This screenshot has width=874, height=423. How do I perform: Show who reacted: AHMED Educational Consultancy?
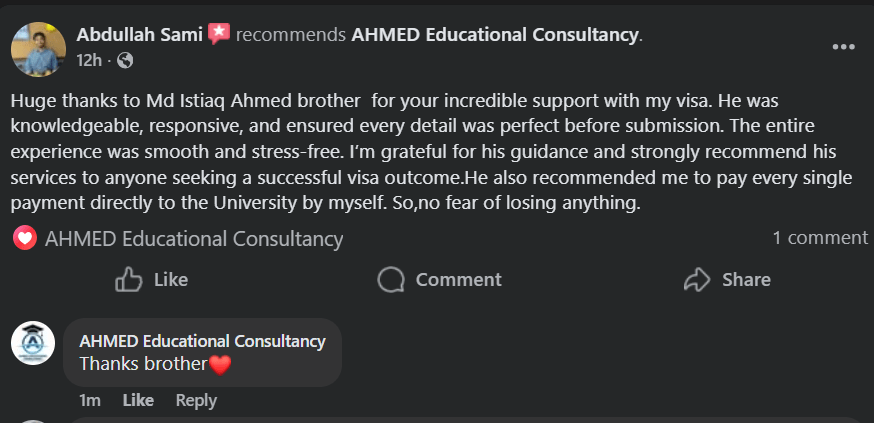tap(194, 239)
